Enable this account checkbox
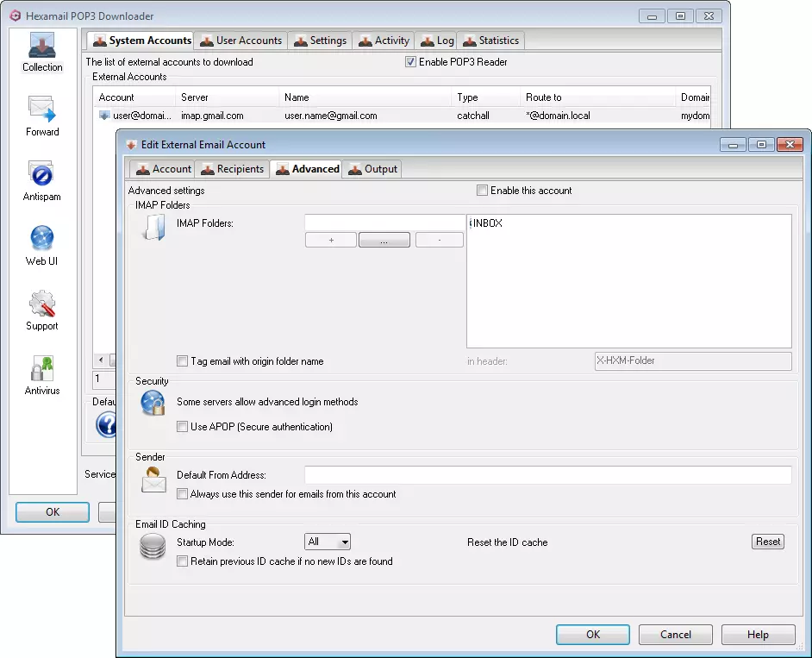This screenshot has width=812, height=658. tap(483, 191)
